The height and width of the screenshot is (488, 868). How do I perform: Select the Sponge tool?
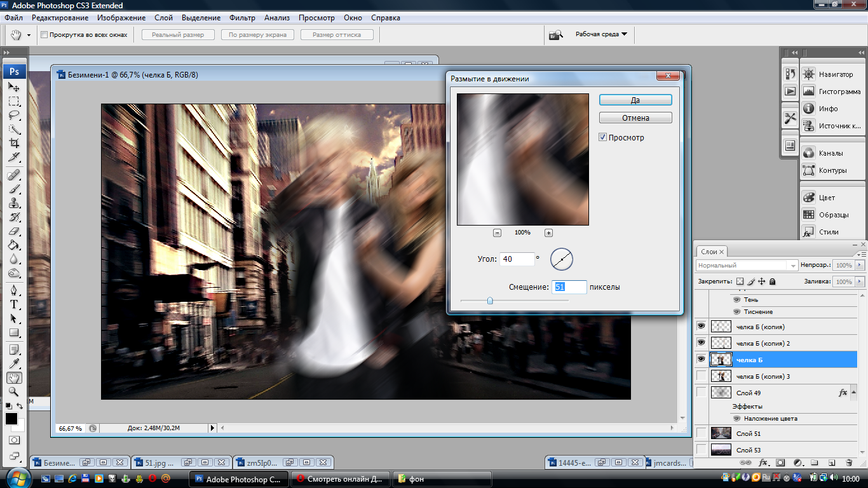click(x=14, y=273)
